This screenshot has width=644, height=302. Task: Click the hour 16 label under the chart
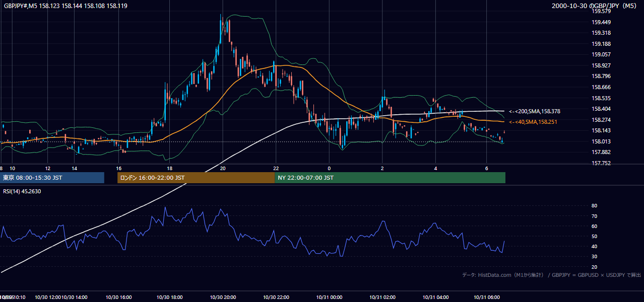pos(119,168)
